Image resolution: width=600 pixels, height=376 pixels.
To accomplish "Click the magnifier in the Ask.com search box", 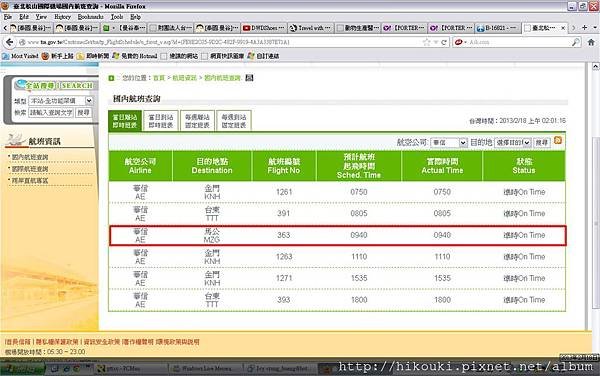I will (576, 42).
